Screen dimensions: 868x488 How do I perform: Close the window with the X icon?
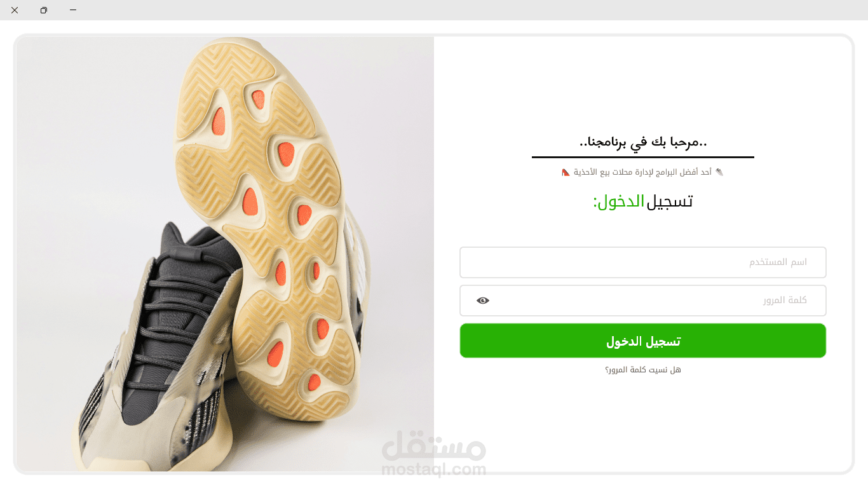[x=15, y=10]
